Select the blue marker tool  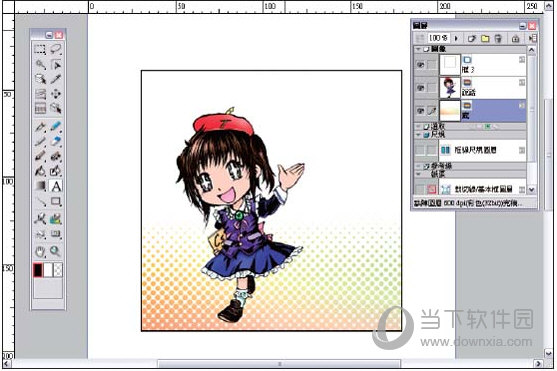(x=56, y=127)
